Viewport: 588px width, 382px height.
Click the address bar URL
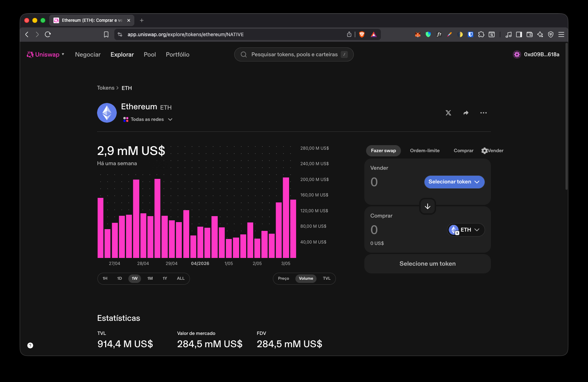point(186,34)
